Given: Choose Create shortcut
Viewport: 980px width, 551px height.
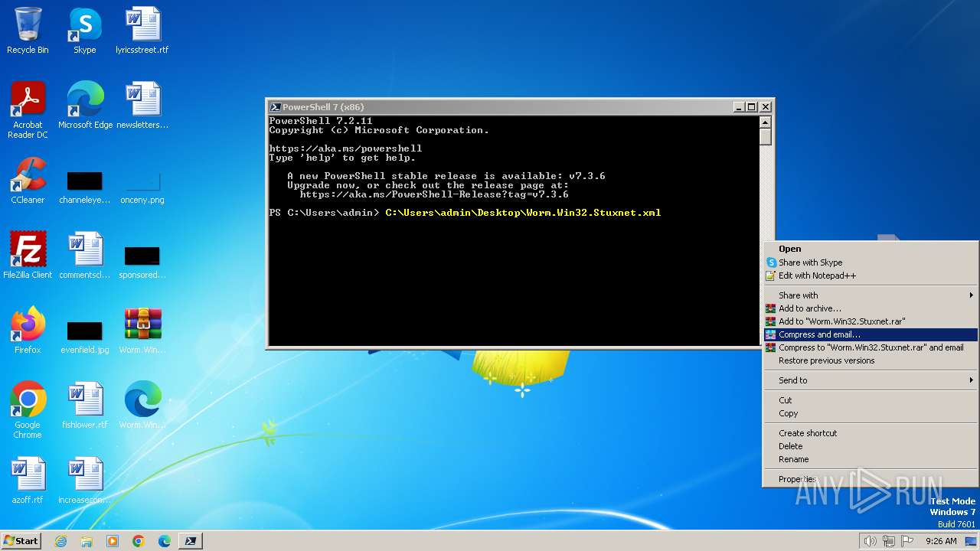Looking at the screenshot, I should click(x=870, y=433).
